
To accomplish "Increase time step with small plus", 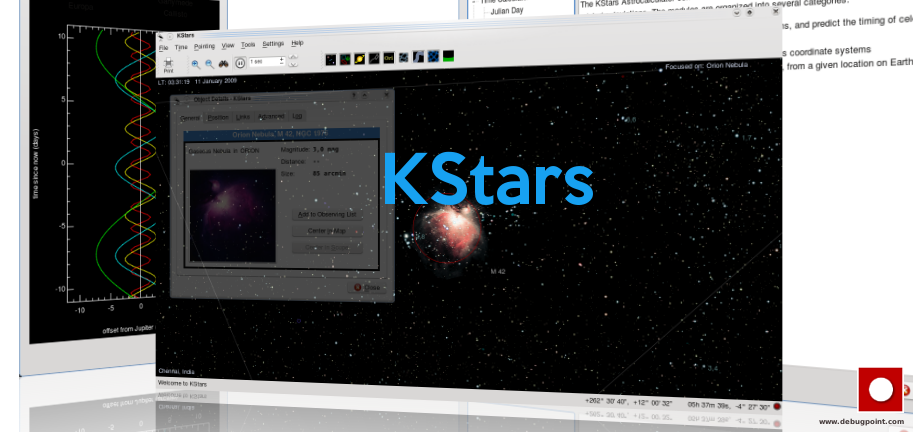I will 282,58.
